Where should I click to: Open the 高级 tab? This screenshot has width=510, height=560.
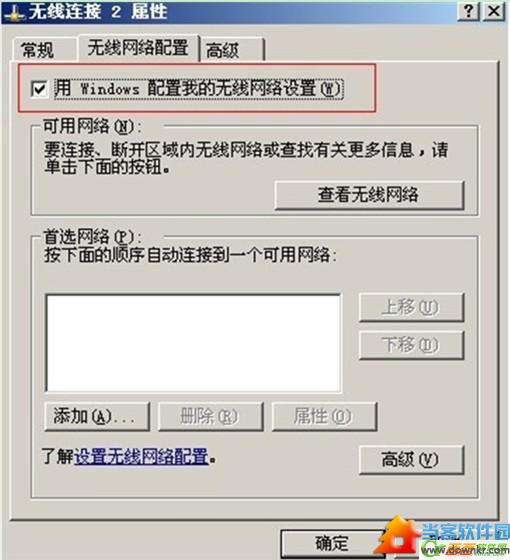point(232,50)
